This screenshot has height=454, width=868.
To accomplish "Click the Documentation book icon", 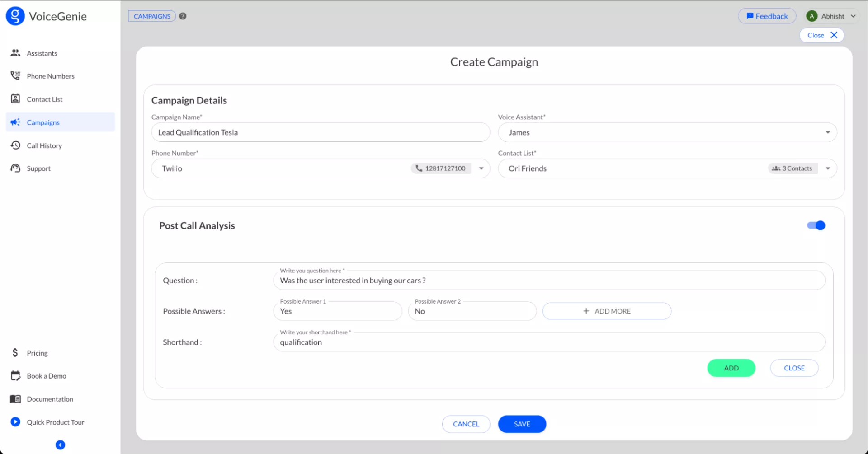I will click(x=15, y=399).
